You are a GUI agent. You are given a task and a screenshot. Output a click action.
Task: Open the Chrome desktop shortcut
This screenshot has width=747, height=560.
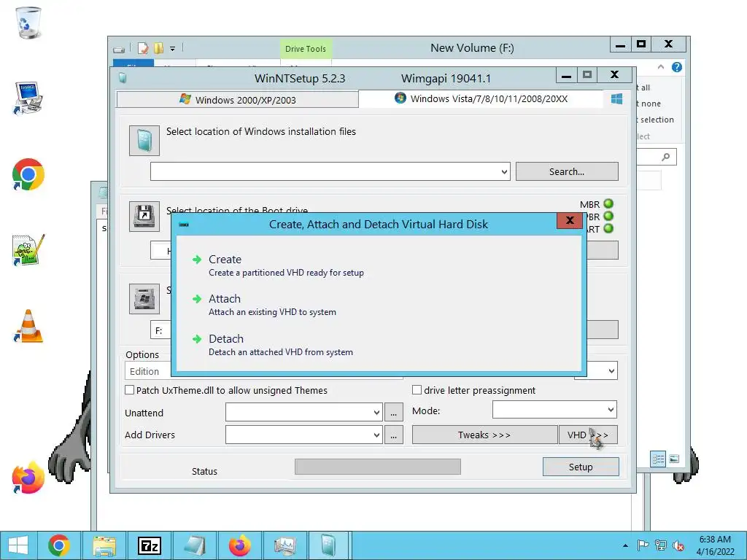(x=28, y=174)
